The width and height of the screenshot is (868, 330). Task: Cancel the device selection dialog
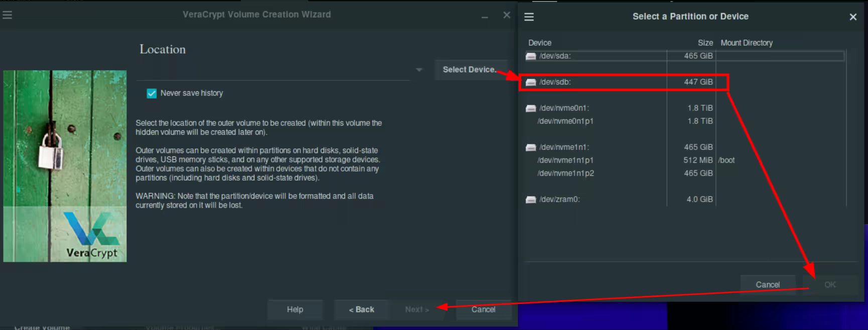click(768, 284)
